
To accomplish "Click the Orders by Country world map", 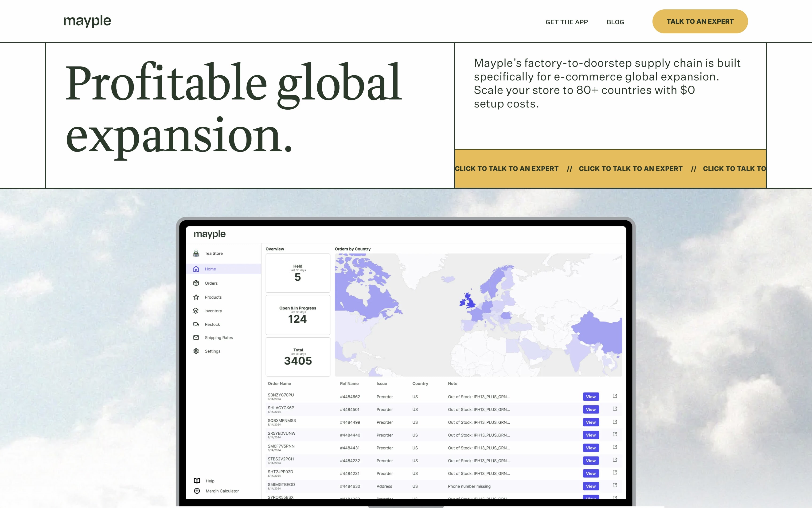I will click(x=478, y=315).
